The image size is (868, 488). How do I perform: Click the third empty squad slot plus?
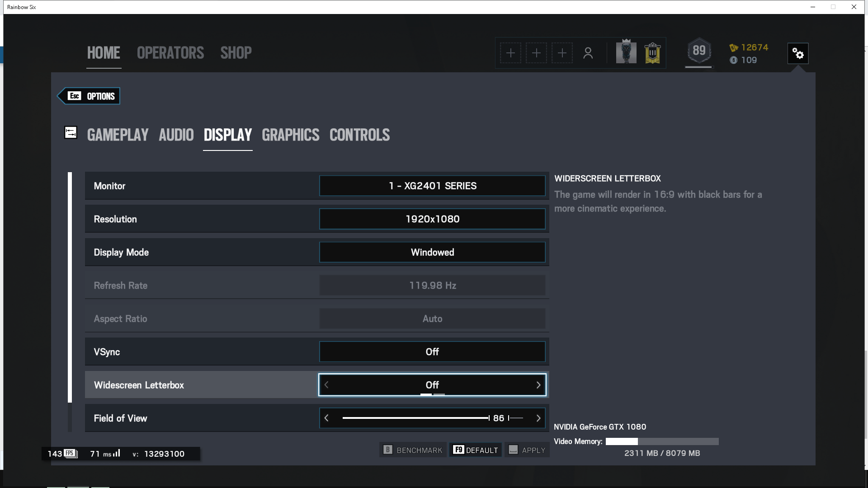(562, 53)
